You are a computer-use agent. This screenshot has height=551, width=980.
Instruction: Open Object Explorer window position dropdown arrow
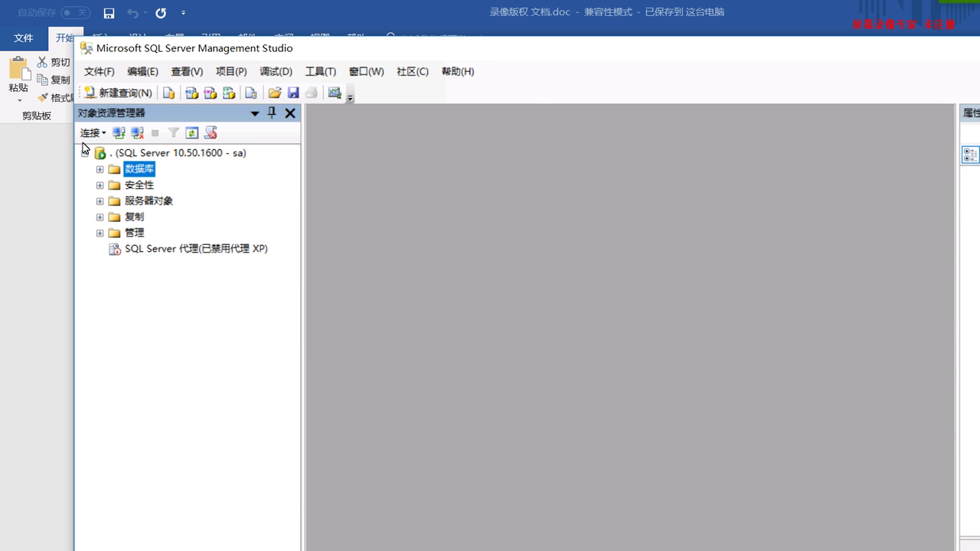pos(255,113)
